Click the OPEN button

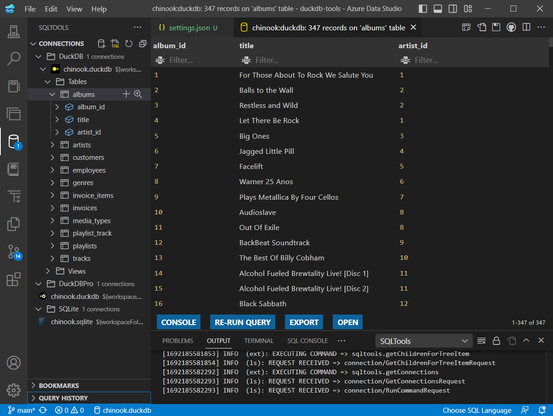point(348,322)
